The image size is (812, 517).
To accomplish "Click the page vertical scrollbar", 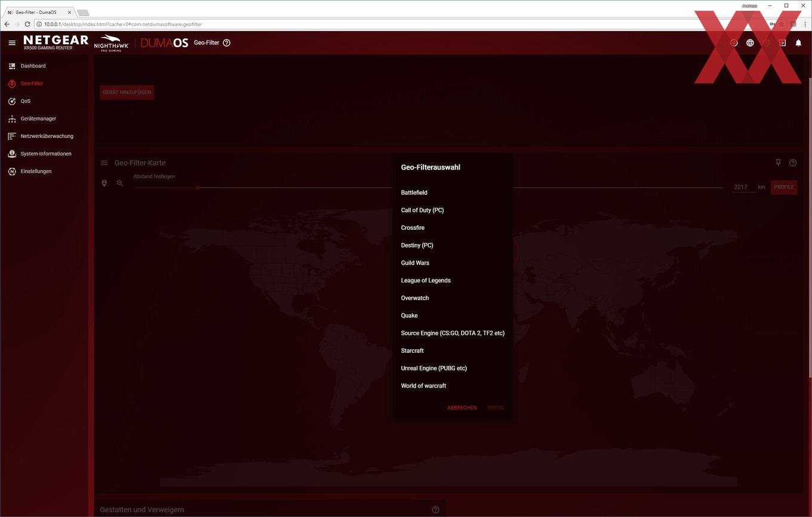I will click(x=810, y=227).
